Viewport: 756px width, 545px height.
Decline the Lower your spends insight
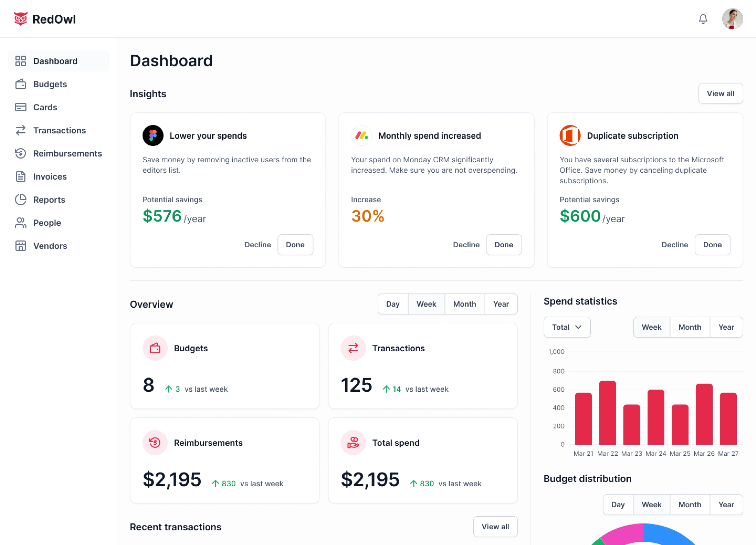click(258, 245)
